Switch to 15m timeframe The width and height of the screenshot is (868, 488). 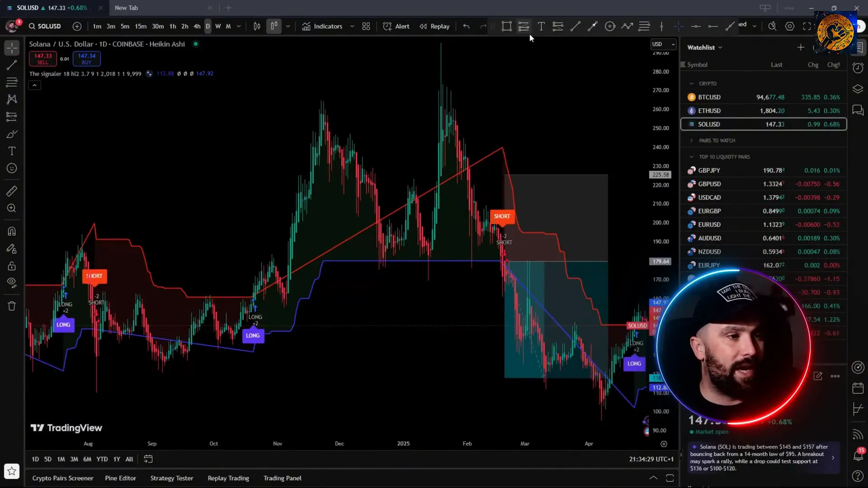141,26
